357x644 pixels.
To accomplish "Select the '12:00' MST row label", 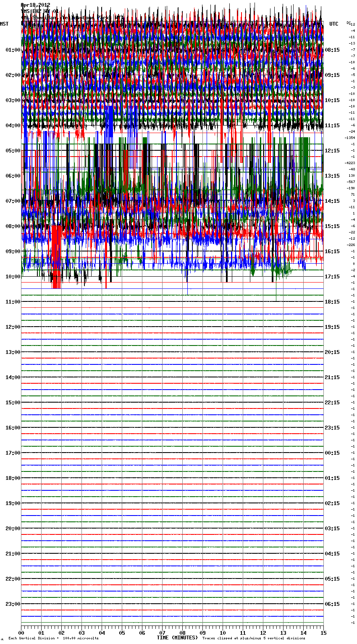I will pos(13,327).
